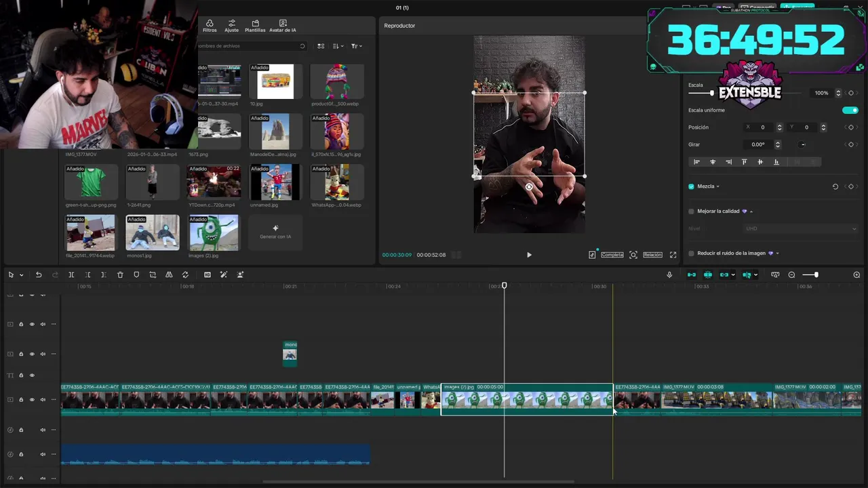Click the playhead marker on timeline ruler
Viewport: 868px width, 488px height.
pos(504,286)
